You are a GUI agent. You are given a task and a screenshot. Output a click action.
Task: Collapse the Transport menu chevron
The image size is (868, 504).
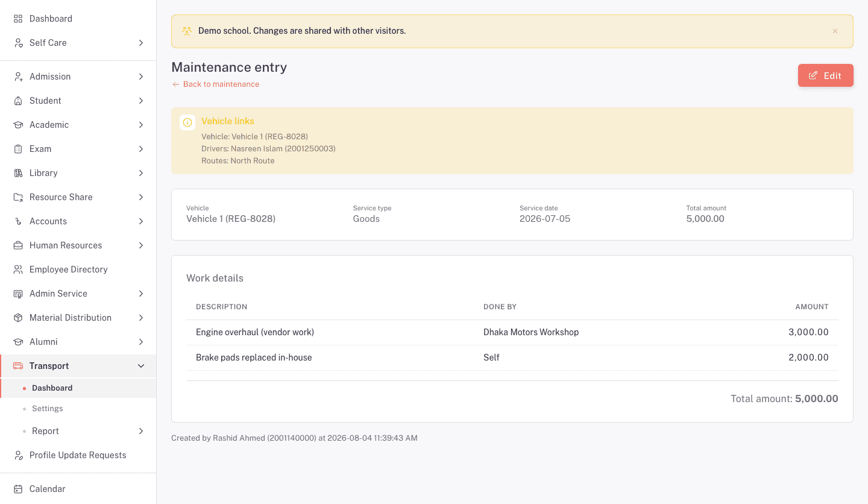pos(141,366)
